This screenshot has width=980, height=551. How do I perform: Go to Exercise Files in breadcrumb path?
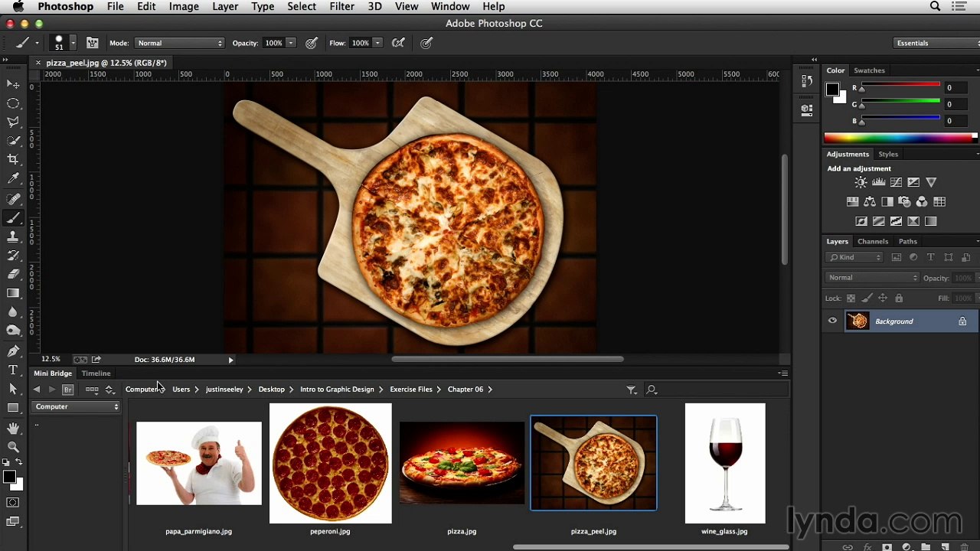tap(411, 390)
